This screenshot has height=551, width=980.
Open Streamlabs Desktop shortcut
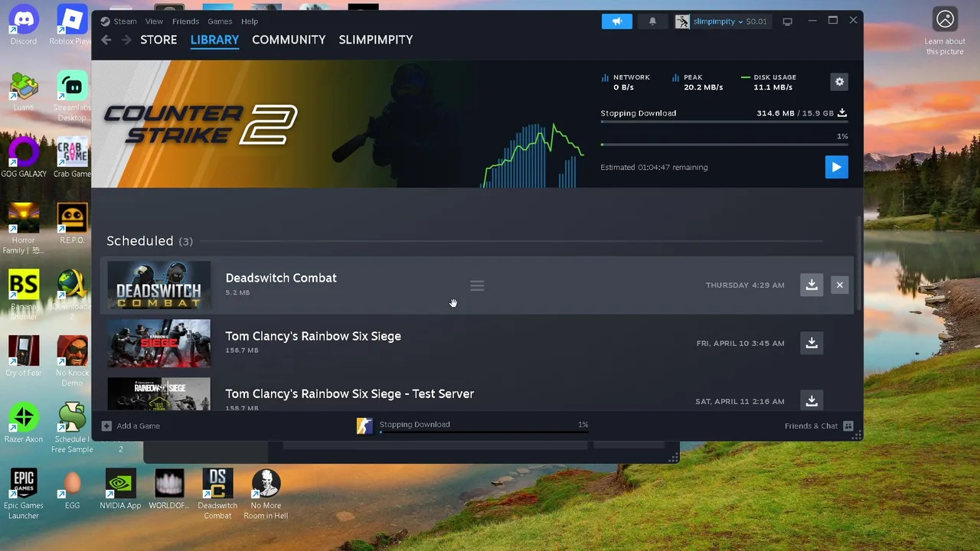pos(72,96)
